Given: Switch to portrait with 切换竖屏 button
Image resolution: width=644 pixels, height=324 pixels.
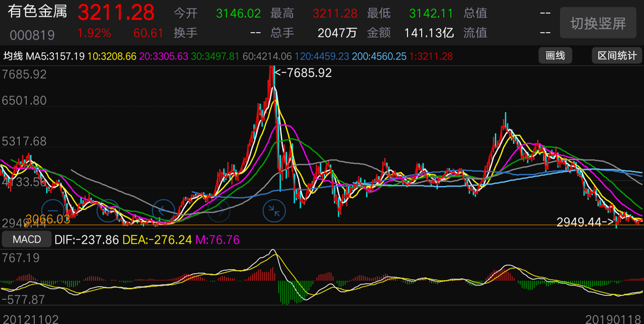Looking at the screenshot, I should 597,23.
